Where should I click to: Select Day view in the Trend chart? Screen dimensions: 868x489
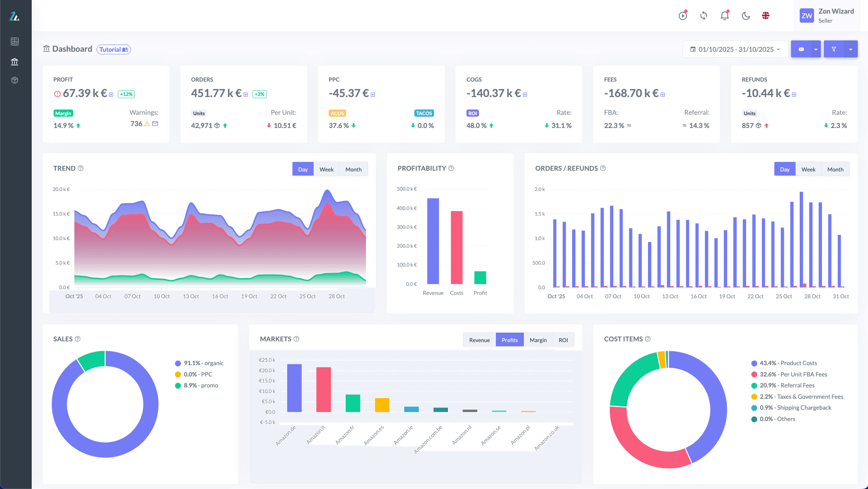303,169
